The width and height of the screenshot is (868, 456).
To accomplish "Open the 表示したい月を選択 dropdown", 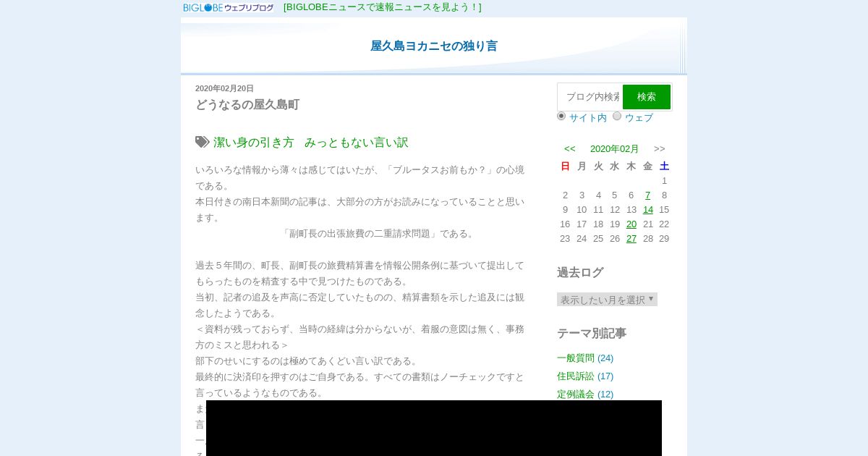I will click(x=607, y=300).
